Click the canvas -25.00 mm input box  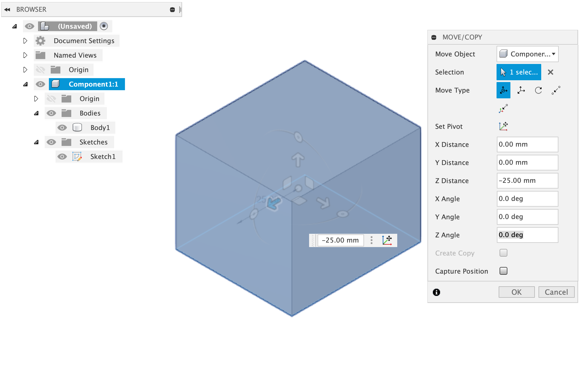pos(340,240)
